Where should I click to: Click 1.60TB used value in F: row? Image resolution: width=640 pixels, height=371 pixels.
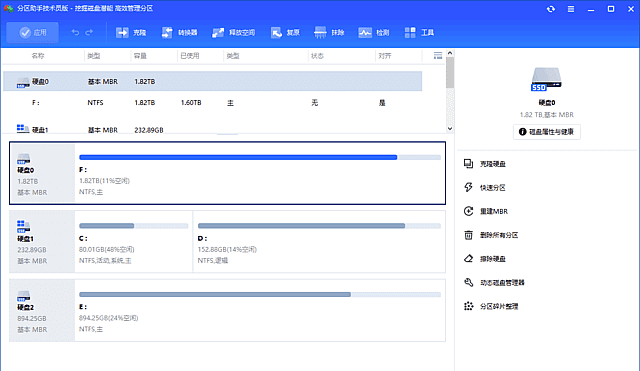coord(191,103)
